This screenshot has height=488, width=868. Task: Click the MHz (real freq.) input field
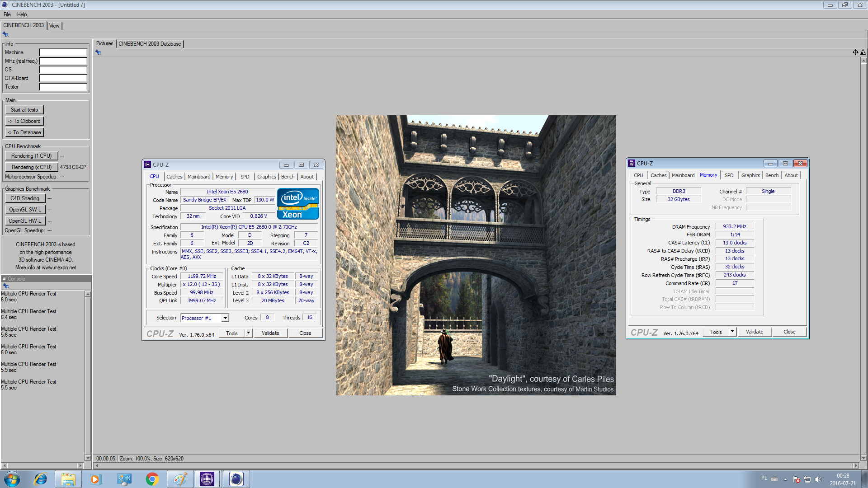pos(63,61)
